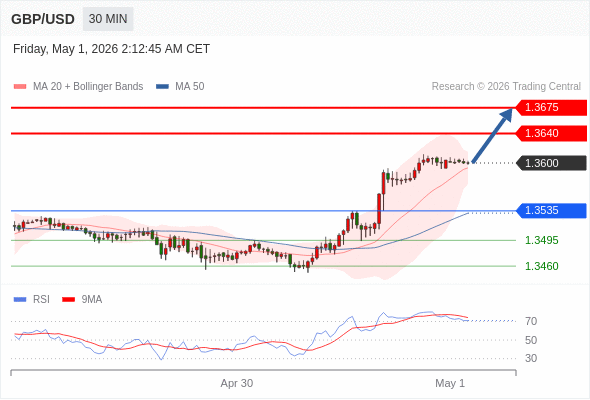Click the RSI 30 level label

tap(531, 358)
